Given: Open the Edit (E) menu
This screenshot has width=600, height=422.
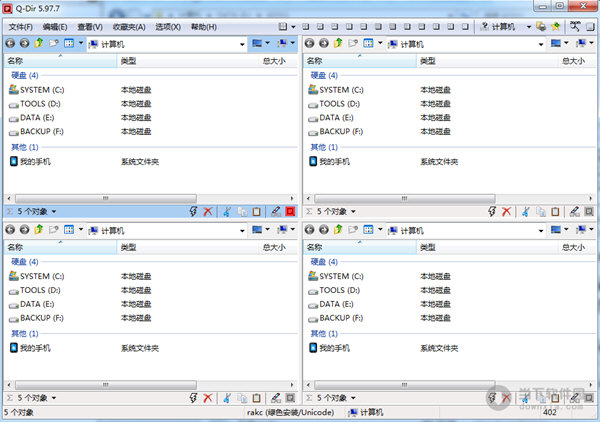Looking at the screenshot, I should (x=55, y=27).
